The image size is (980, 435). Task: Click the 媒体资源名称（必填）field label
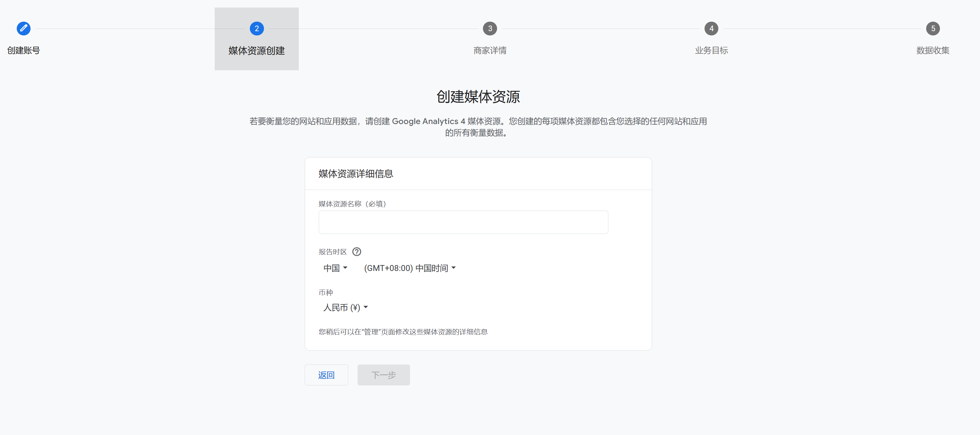click(x=352, y=204)
